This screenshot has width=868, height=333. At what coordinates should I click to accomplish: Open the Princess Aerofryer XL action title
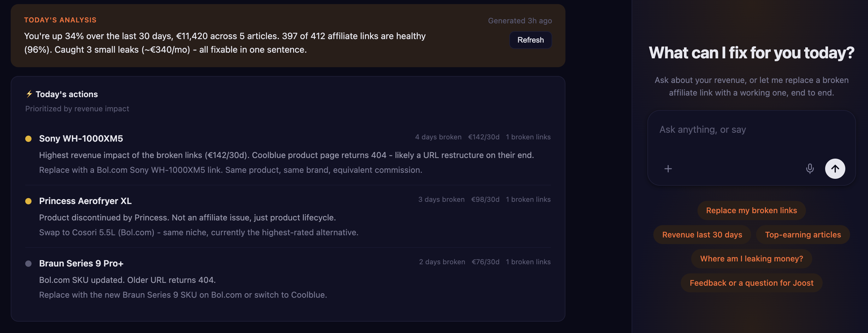tap(85, 201)
